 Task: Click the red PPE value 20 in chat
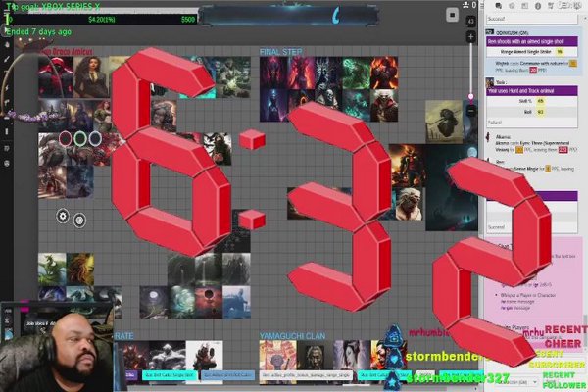click(x=533, y=71)
